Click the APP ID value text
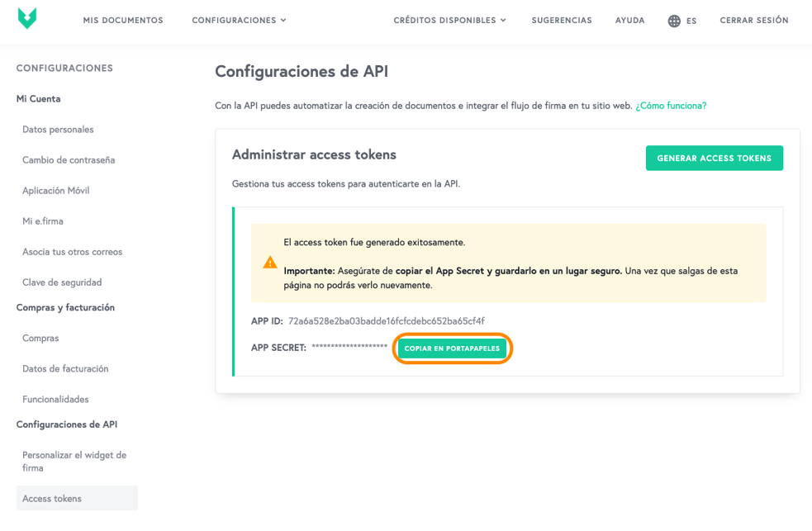 [x=387, y=321]
